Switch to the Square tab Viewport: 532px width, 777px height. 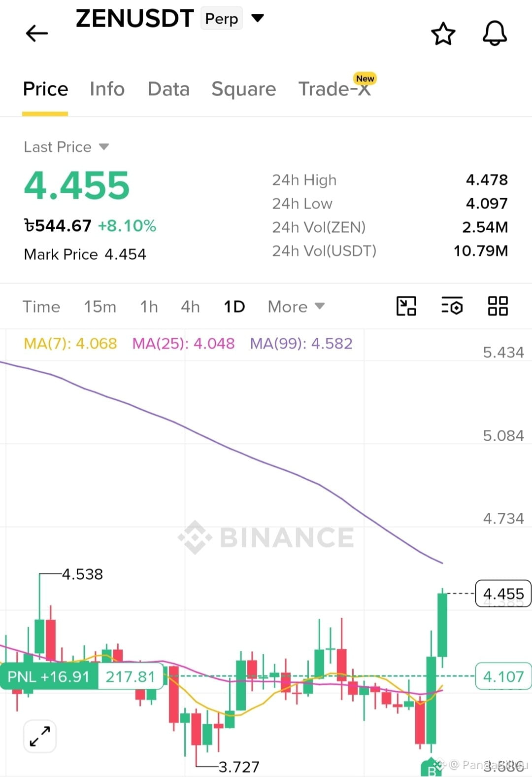point(244,90)
